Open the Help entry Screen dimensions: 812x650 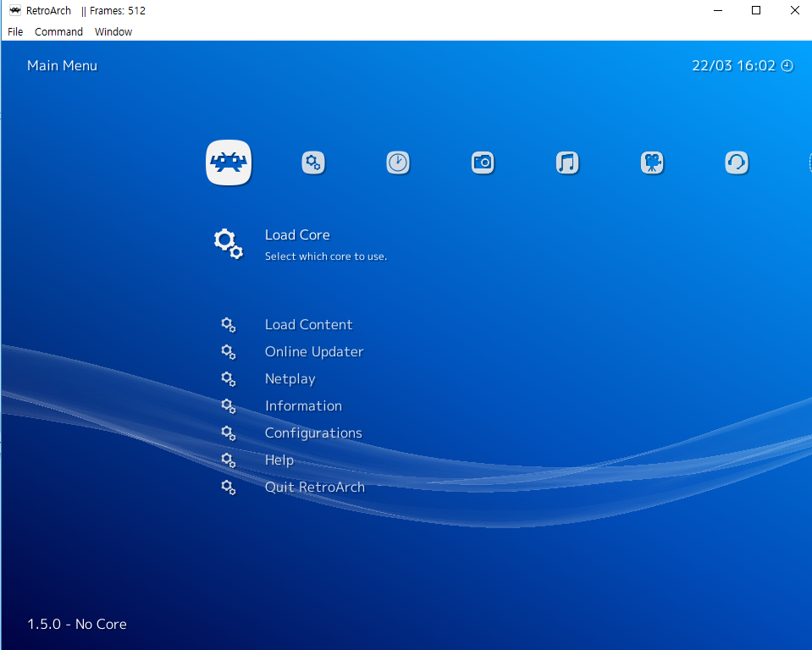click(279, 460)
